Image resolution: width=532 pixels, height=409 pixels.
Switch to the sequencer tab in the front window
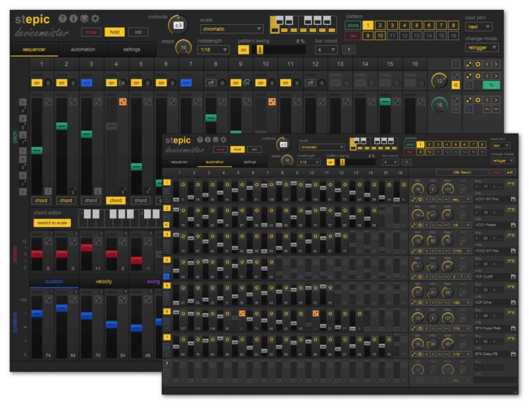(179, 162)
